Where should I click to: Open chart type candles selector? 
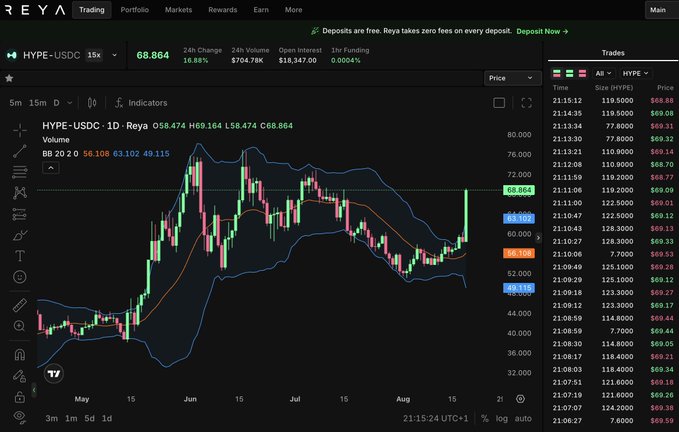tap(92, 103)
